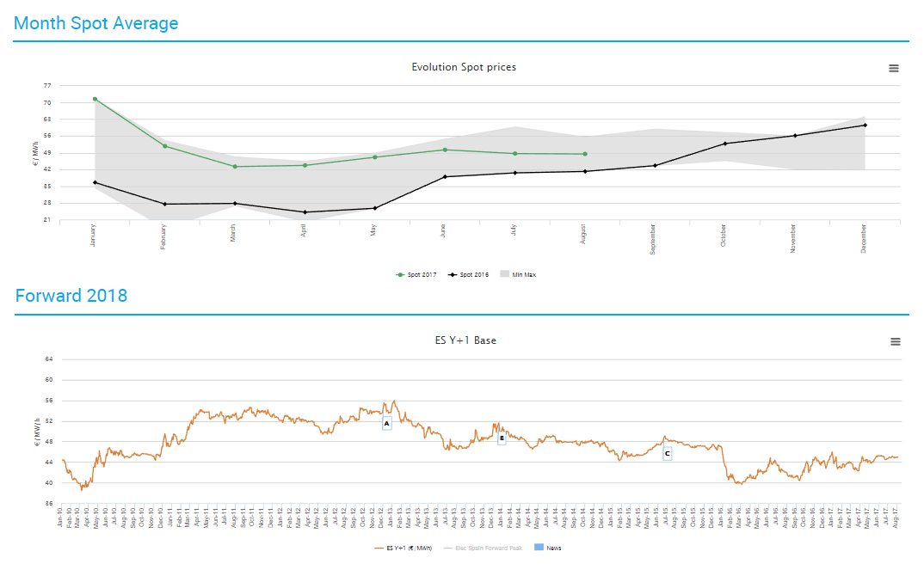
Task: Click Spot 2016 December data point
Action: 865,125
